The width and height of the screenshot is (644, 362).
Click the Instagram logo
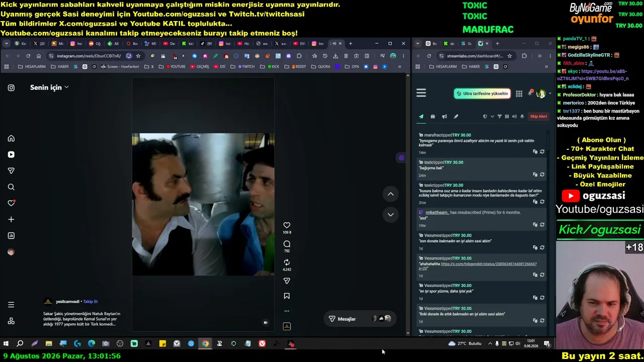point(11,87)
